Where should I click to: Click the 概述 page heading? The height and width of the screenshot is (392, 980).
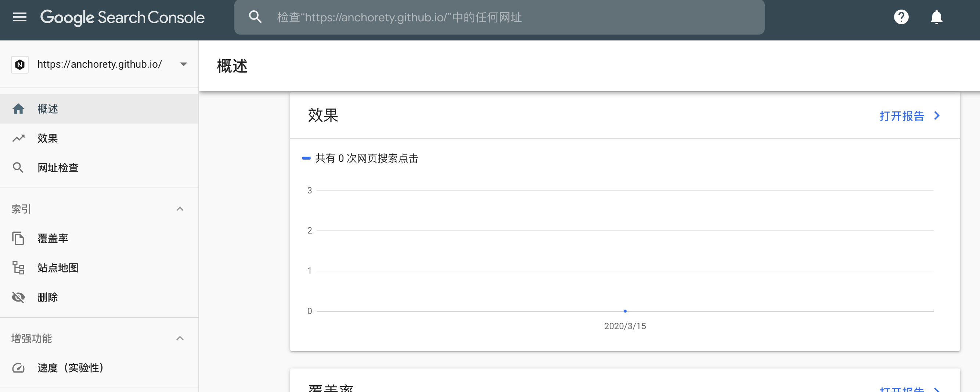click(232, 66)
